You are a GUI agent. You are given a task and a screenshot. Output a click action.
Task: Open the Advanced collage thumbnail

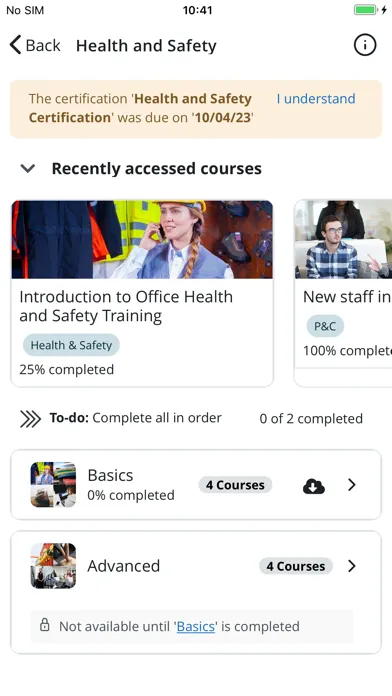coord(53,566)
